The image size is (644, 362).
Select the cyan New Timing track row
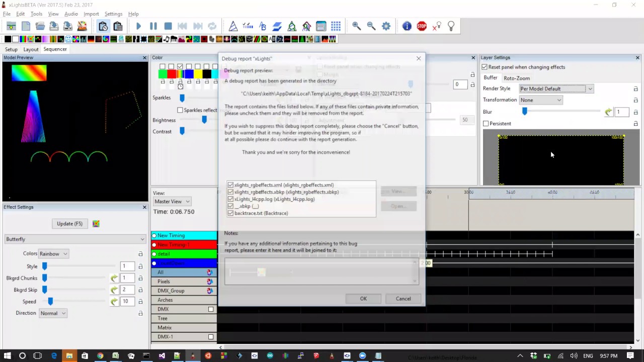tap(184, 236)
